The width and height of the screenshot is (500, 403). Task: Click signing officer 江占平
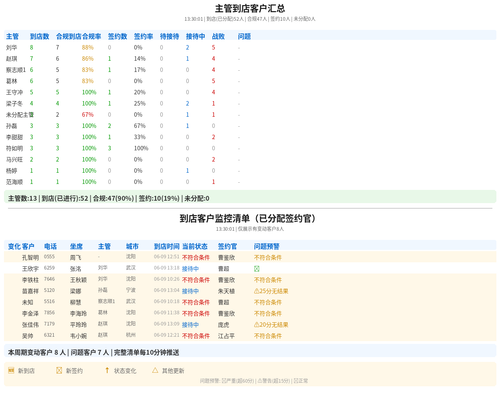(226, 336)
